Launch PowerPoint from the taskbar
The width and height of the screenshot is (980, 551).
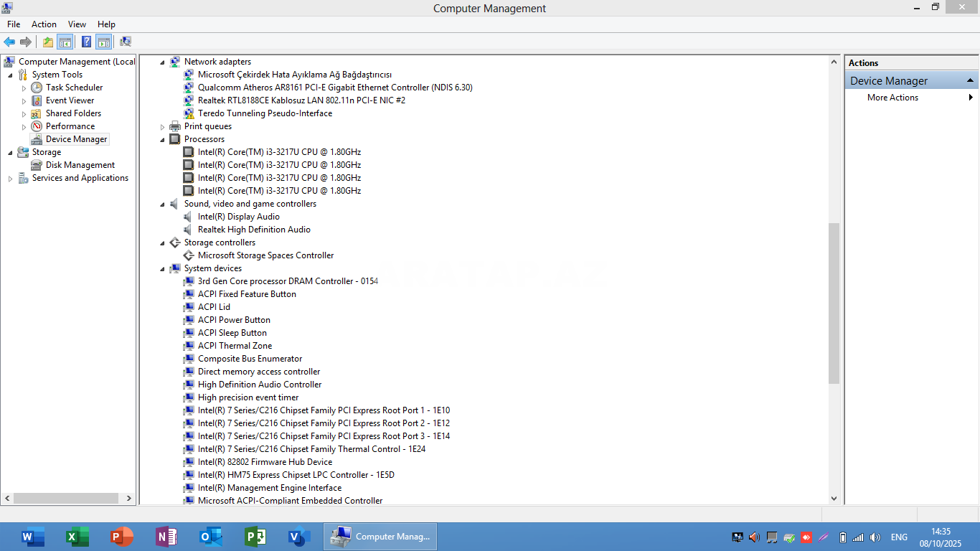[122, 537]
